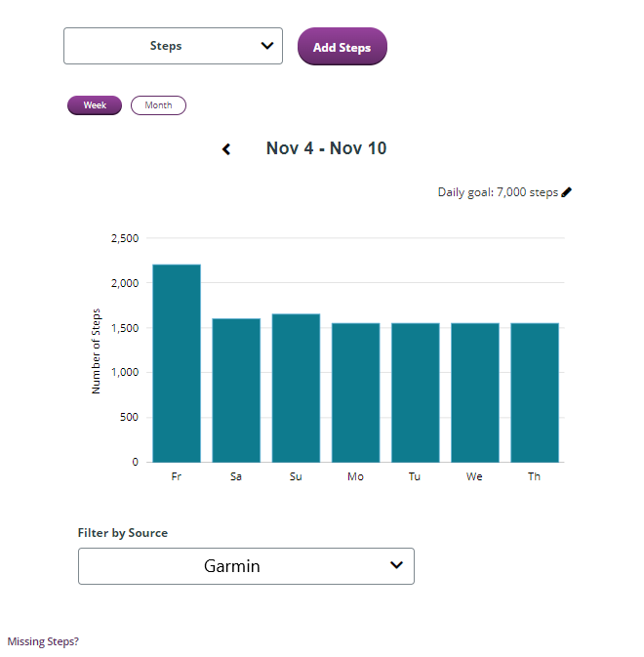Click the Saturday bar in the chart
The height and width of the screenshot is (657, 644).
[236, 390]
